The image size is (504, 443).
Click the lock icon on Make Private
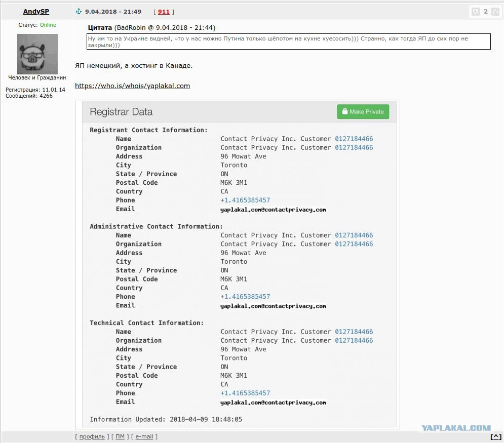pos(345,111)
